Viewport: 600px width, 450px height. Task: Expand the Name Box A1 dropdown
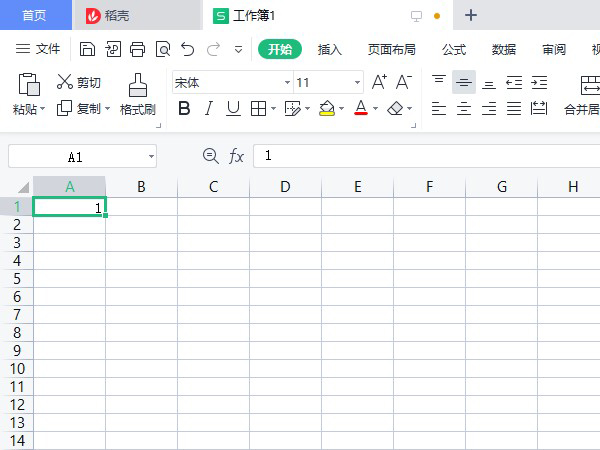point(151,157)
